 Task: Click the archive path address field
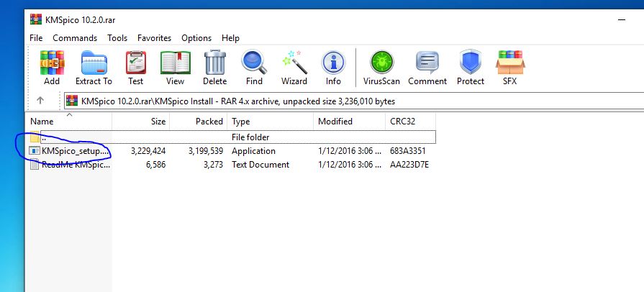tap(353, 101)
